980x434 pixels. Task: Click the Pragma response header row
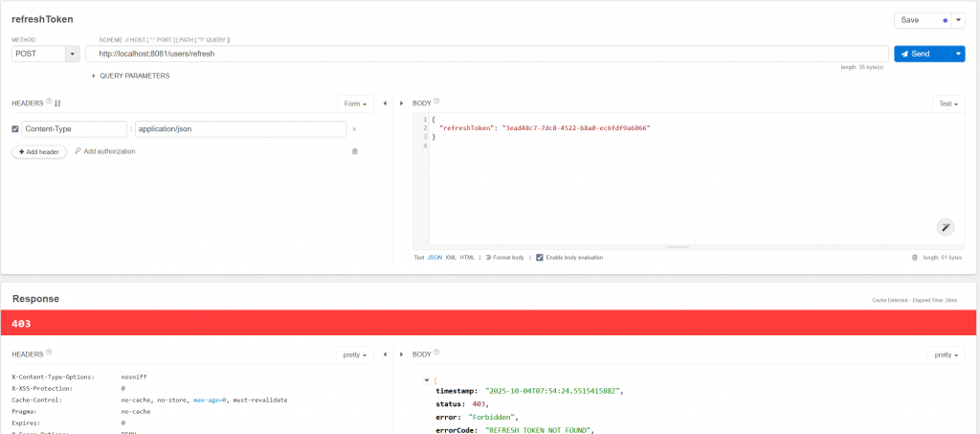click(81, 412)
